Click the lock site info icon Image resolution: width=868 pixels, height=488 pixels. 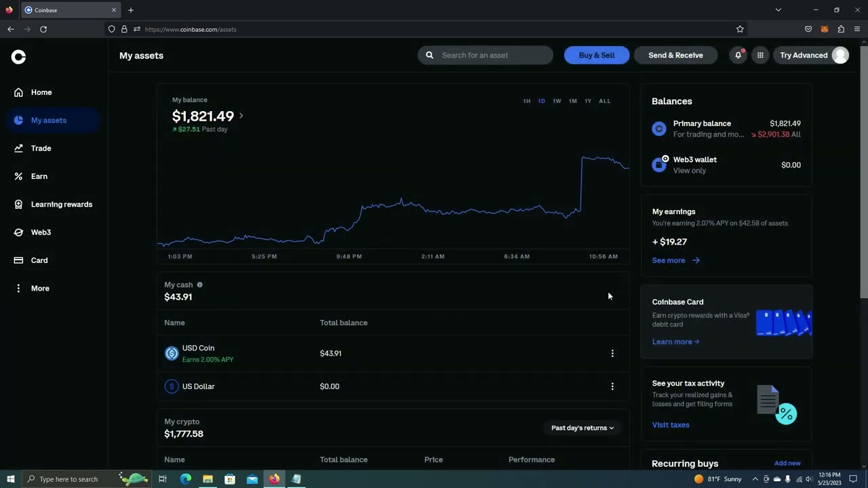pyautogui.click(x=124, y=29)
